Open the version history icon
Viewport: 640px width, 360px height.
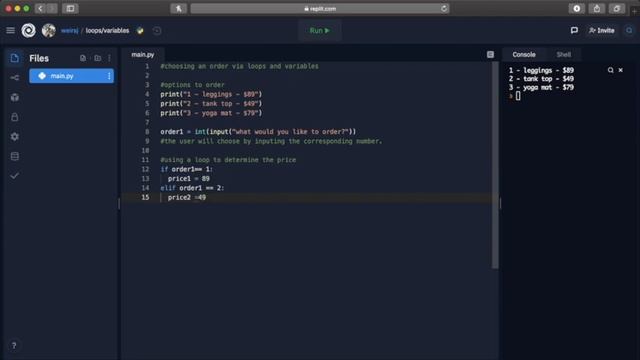point(157,31)
